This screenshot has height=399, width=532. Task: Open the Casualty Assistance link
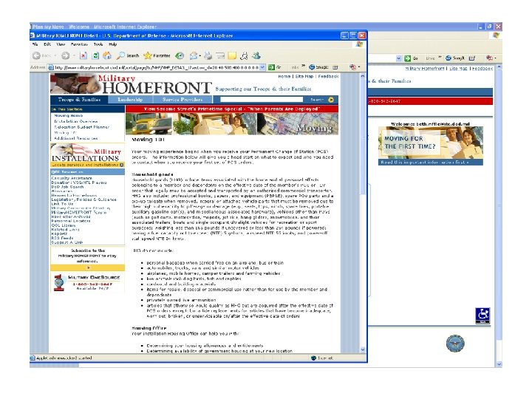coord(72,178)
